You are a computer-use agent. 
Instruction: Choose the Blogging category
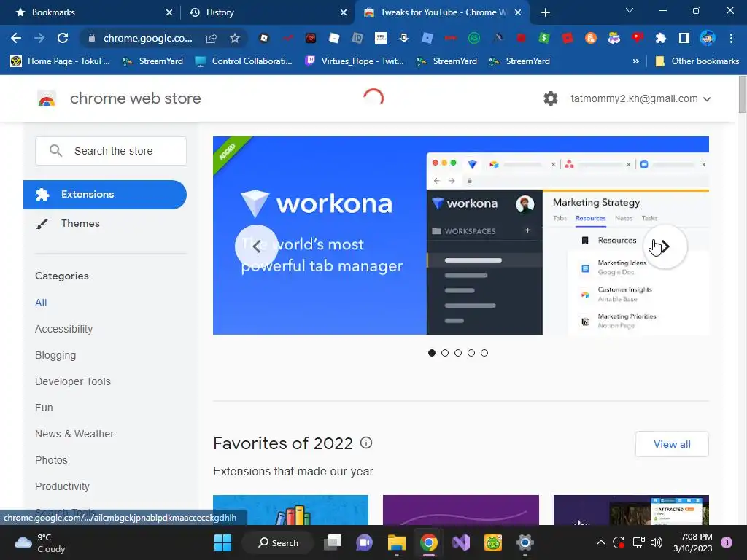pyautogui.click(x=55, y=355)
